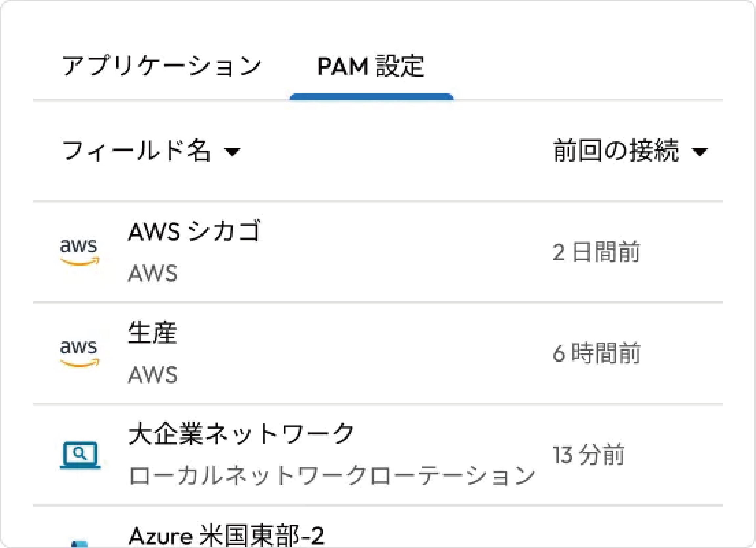756x548 pixels.
Task: Click the AWS subtitle under 生産
Action: point(153,375)
